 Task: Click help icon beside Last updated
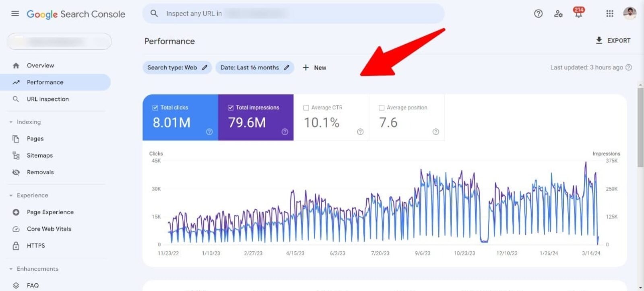click(629, 68)
